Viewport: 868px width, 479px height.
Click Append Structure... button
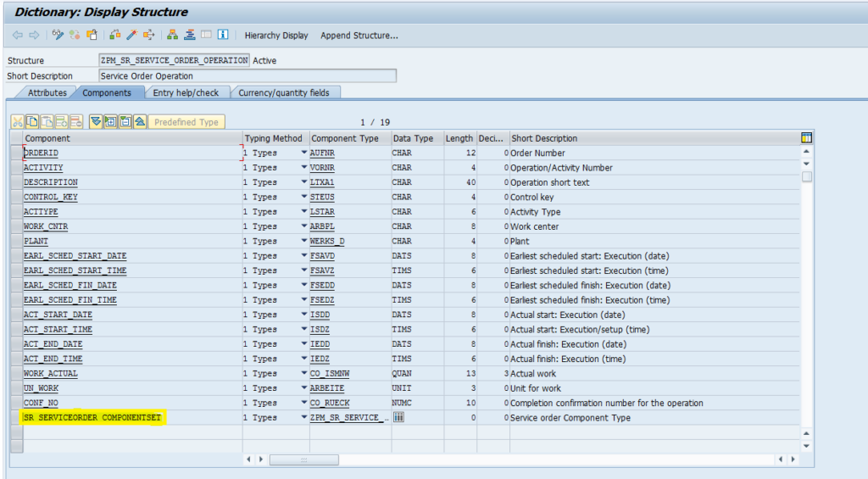[359, 36]
